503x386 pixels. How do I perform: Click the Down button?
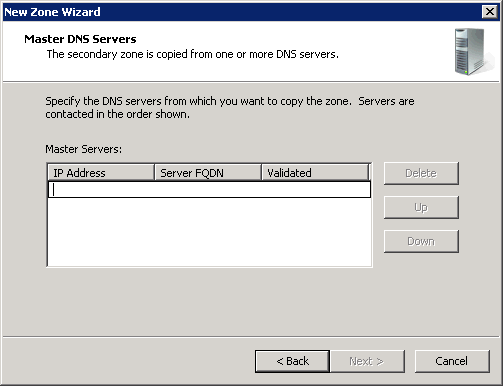[x=421, y=241]
